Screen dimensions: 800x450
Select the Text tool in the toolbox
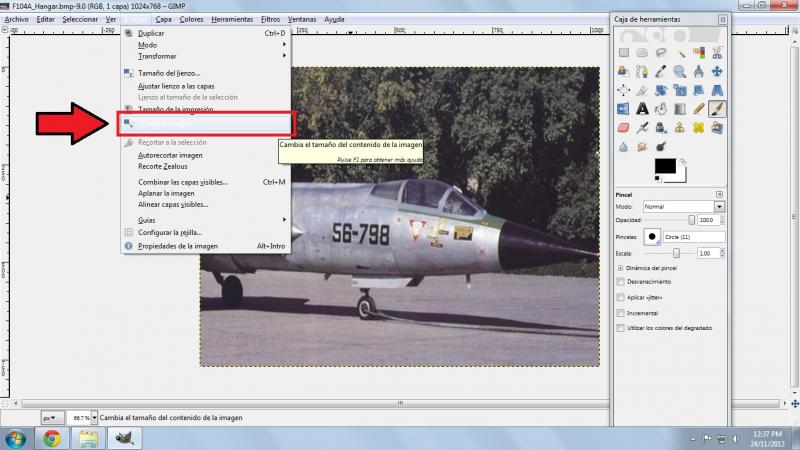click(642, 109)
